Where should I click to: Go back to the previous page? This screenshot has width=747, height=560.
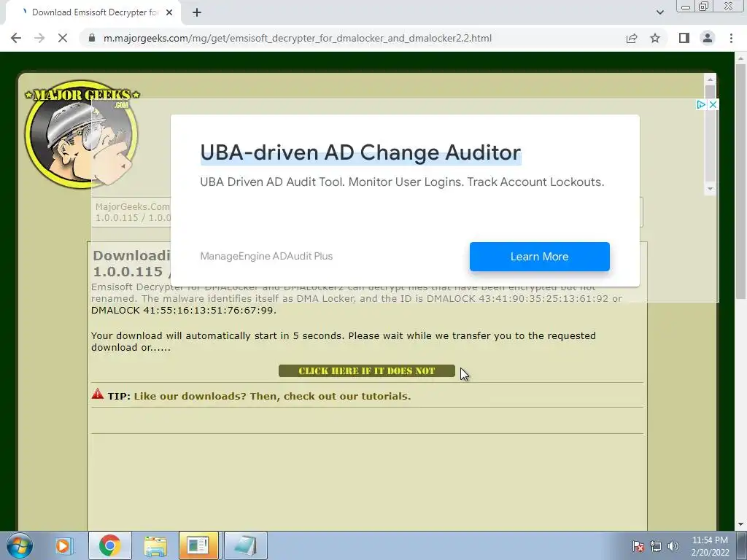pos(16,38)
